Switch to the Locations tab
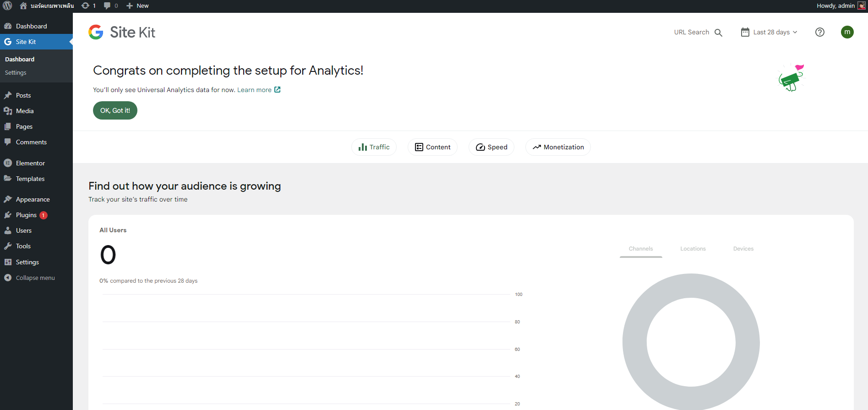The image size is (868, 410). pyautogui.click(x=693, y=249)
